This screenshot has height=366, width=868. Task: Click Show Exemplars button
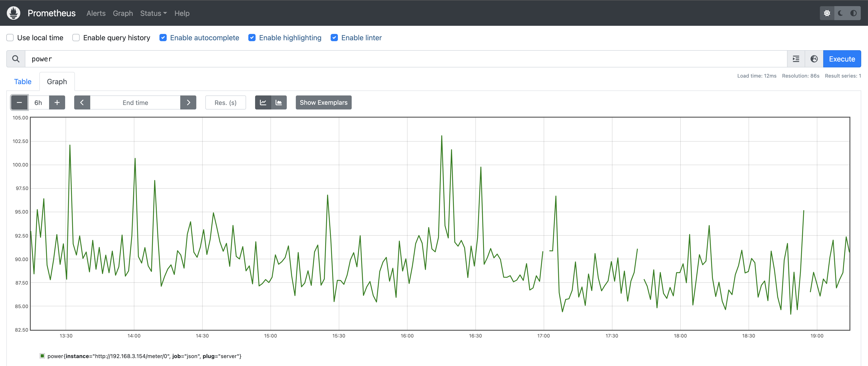323,102
